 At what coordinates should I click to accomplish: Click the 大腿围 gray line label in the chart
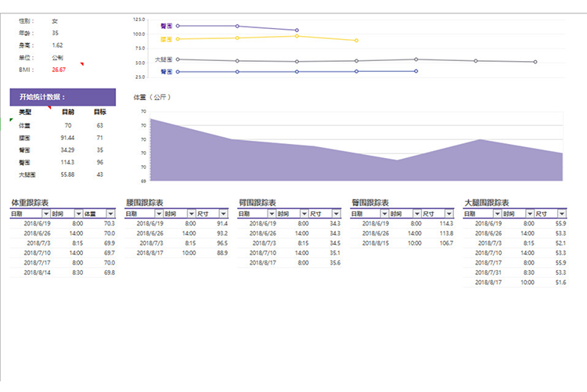click(163, 59)
